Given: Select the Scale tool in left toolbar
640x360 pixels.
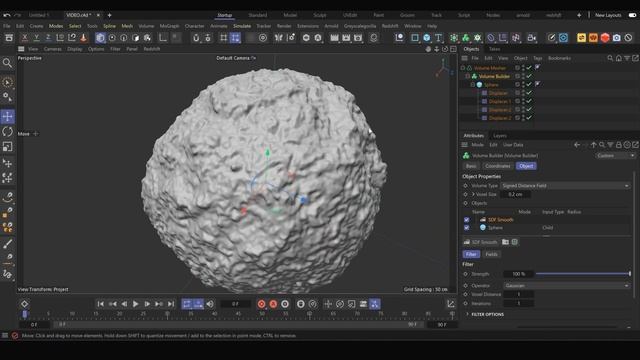Looking at the screenshot, I should click(x=7, y=147).
